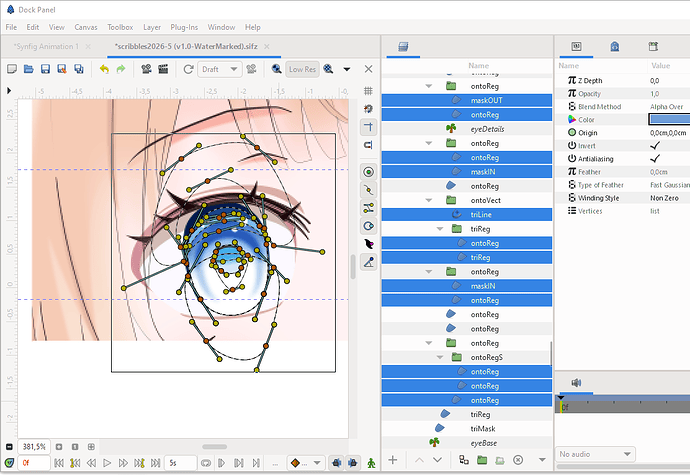The height and width of the screenshot is (475, 690).
Task: Group layers with green folder icon
Action: 482,460
